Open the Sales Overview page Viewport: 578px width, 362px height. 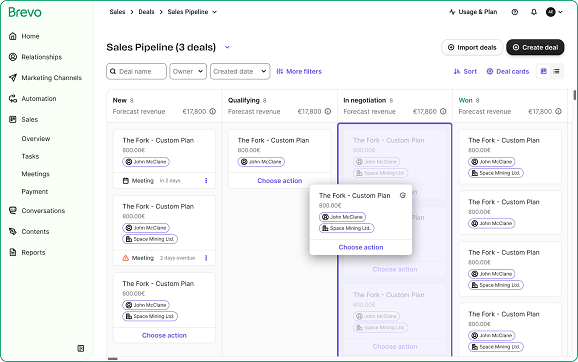pyautogui.click(x=36, y=139)
